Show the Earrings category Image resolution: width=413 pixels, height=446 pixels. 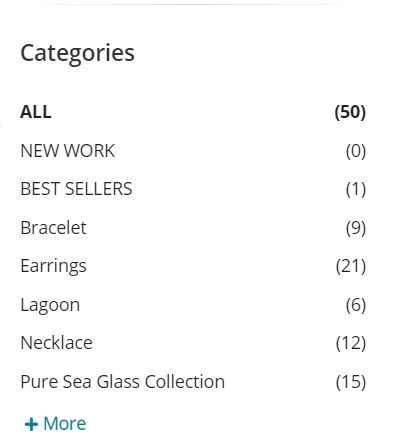53,266
